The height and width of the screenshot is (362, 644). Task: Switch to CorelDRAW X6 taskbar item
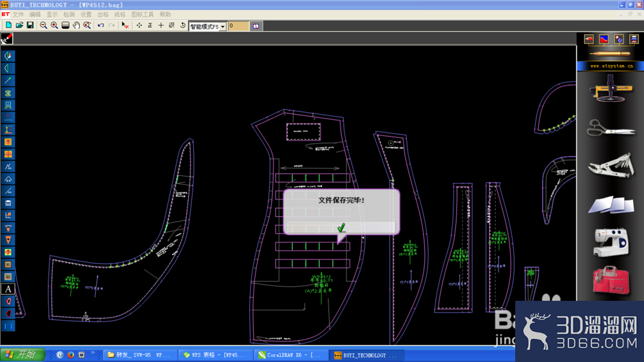click(x=291, y=355)
